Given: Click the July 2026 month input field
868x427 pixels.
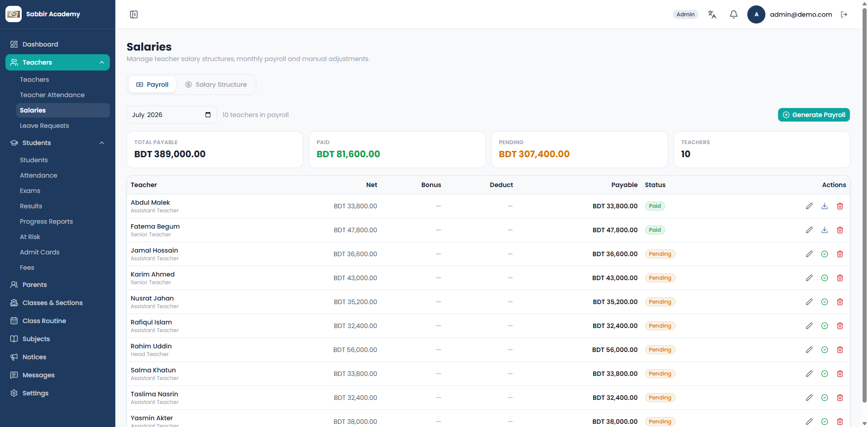Looking at the screenshot, I should [172, 115].
